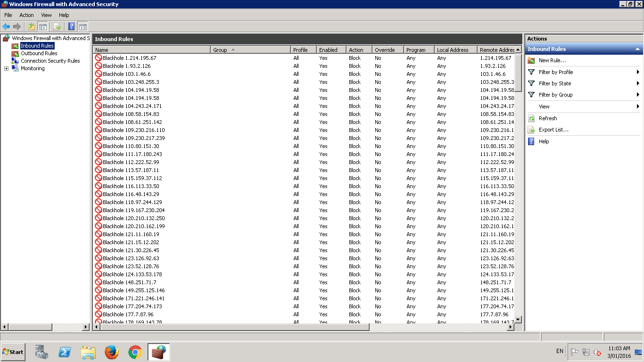Viewport: 644px width, 362px height.
Task: Click the rules list vertical scrollbar up arrow
Action: (518, 49)
